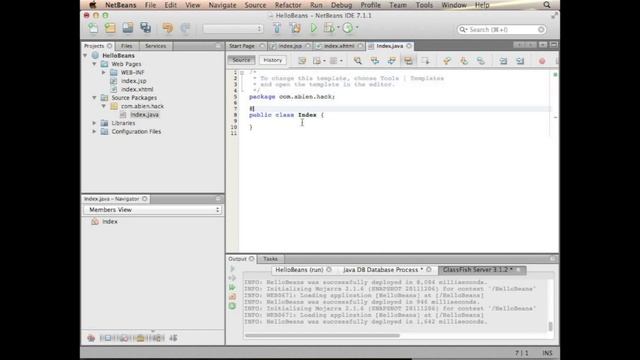Click the Spotlight magnifier in menu bar
Viewport: 640px width, 360px height.
(x=547, y=5)
